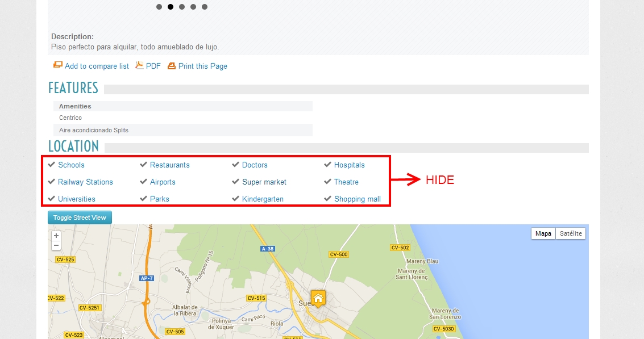Click the Amenities table header
The width and height of the screenshot is (644, 339).
(x=183, y=106)
